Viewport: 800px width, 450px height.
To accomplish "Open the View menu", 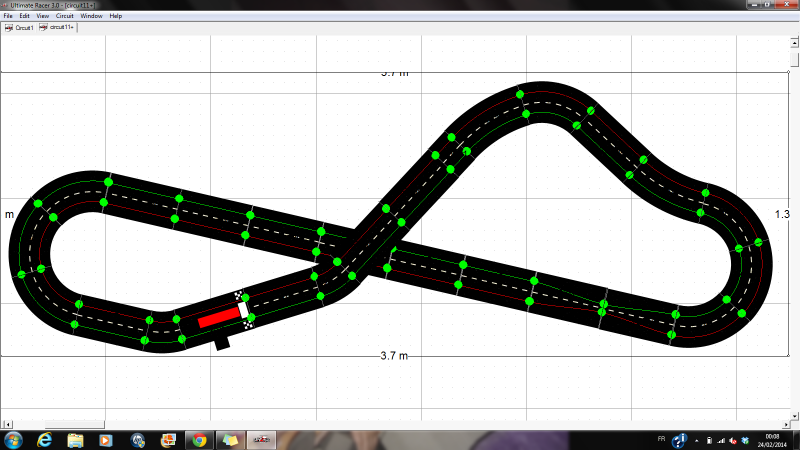I will point(42,17).
